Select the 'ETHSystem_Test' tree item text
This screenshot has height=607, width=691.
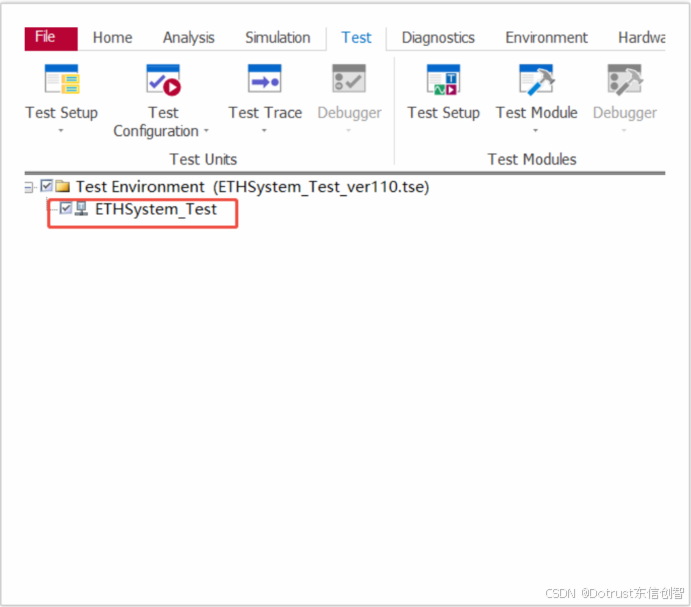(156, 209)
